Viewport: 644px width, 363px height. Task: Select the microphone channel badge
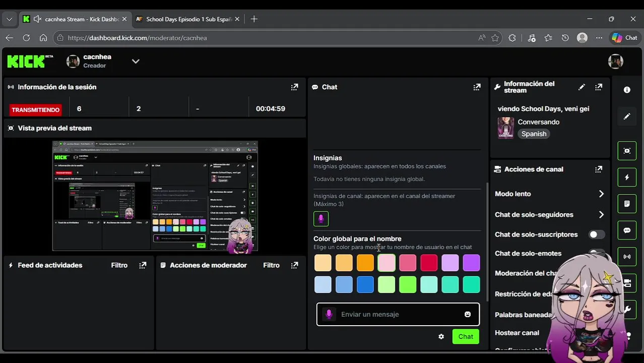[321, 219]
